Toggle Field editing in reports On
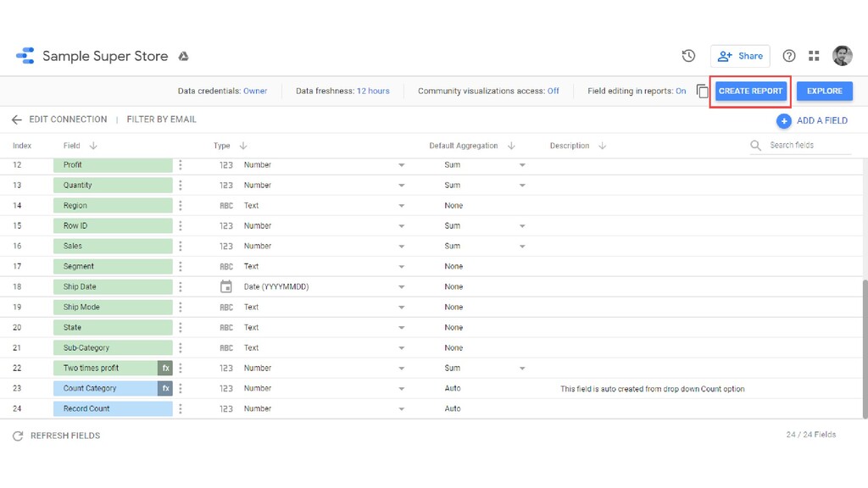 pyautogui.click(x=681, y=91)
